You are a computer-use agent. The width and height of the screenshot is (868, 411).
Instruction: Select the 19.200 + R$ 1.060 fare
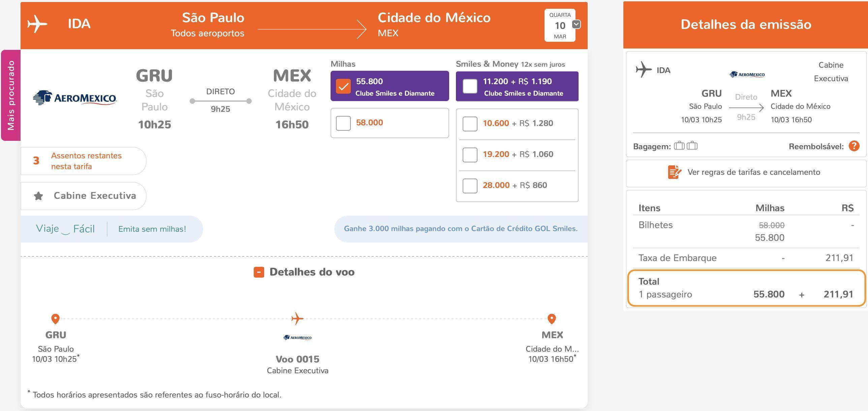[470, 155]
